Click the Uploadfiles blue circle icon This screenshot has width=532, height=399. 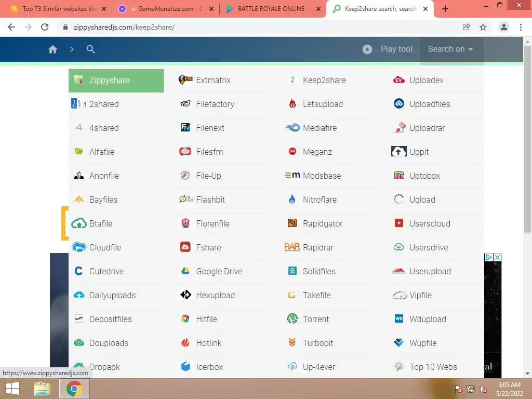tap(398, 103)
